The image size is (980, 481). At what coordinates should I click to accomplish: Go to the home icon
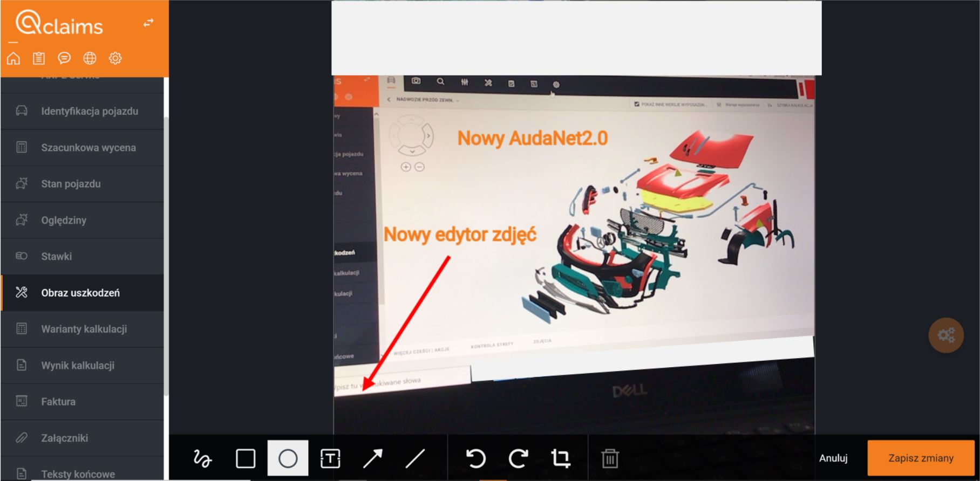pos(13,58)
